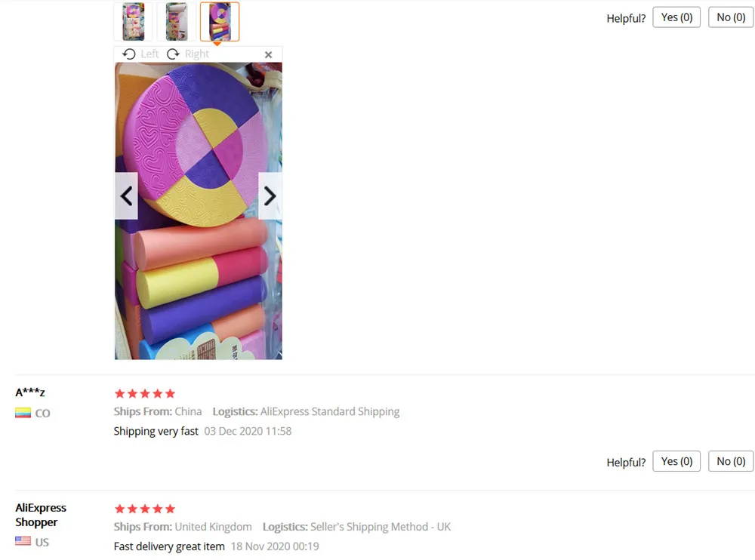Click the reviewer name A***z

pyautogui.click(x=30, y=392)
